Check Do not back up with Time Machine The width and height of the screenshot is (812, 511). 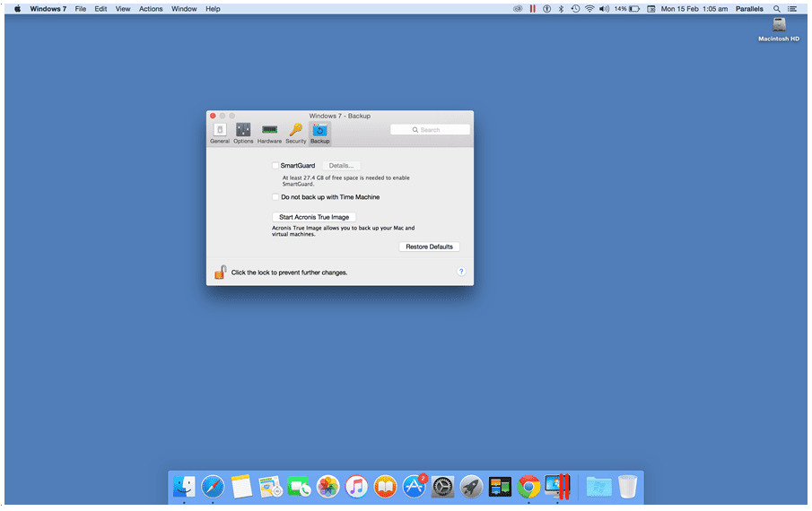[x=275, y=197]
